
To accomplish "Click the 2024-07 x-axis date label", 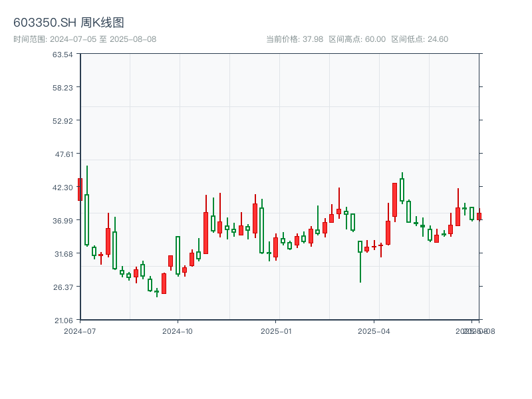I will tap(80, 331).
